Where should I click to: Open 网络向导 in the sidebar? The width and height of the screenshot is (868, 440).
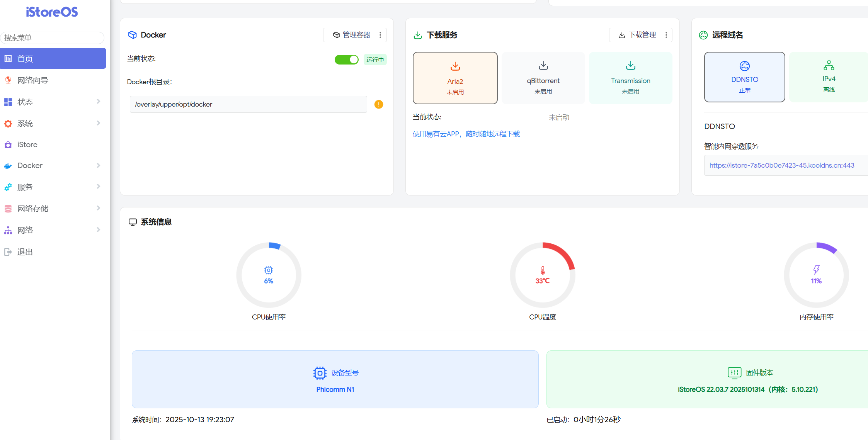click(x=32, y=80)
